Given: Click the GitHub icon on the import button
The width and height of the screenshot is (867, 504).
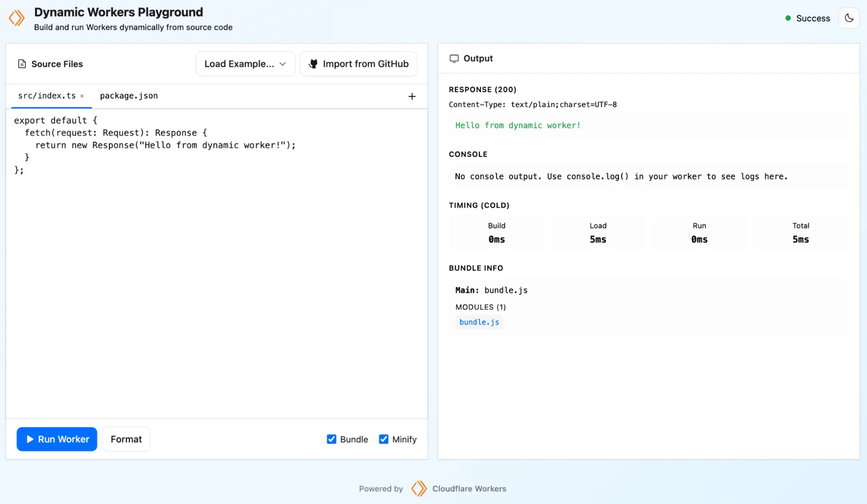Looking at the screenshot, I should click(313, 64).
